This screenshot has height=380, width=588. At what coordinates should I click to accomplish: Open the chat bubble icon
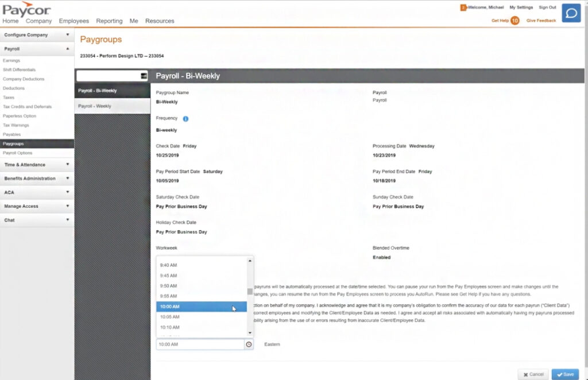click(x=571, y=13)
